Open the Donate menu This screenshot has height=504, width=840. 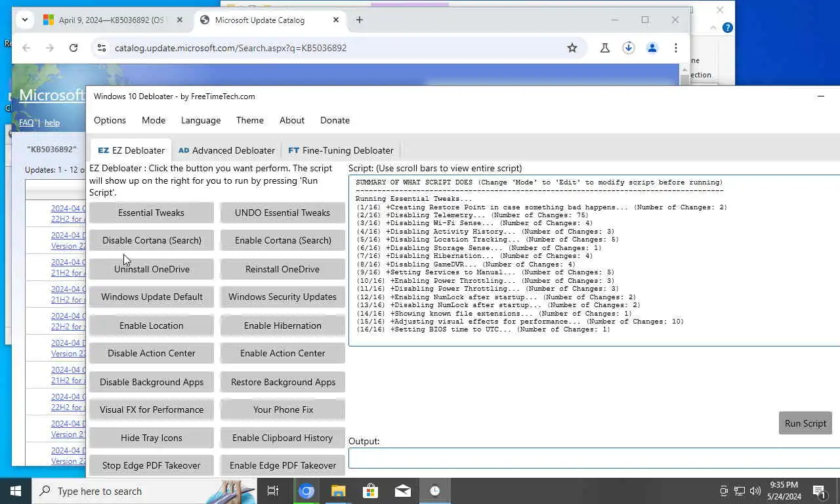pyautogui.click(x=335, y=120)
